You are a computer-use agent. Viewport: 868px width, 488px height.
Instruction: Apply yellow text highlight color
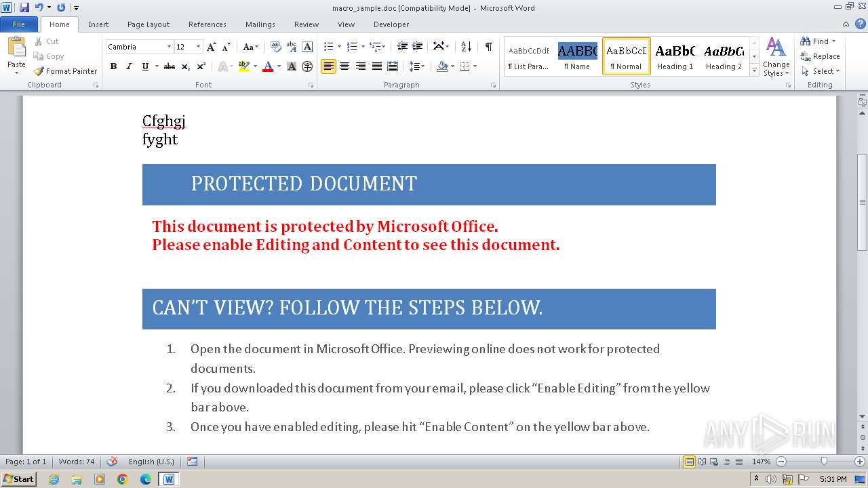click(244, 66)
